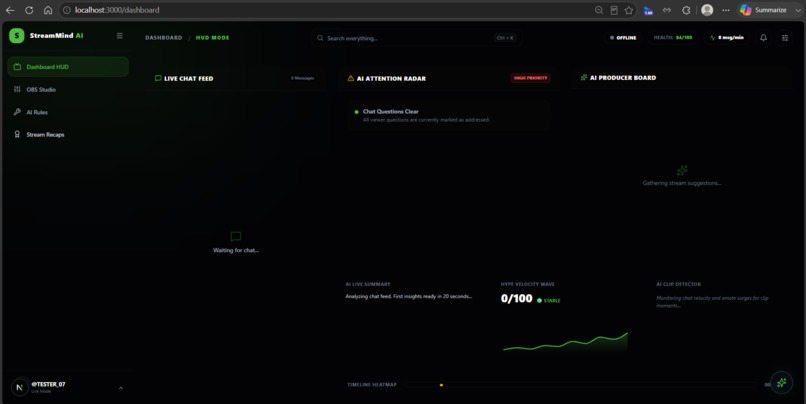Focus the Search everything field
806x404 pixels.
click(416, 38)
